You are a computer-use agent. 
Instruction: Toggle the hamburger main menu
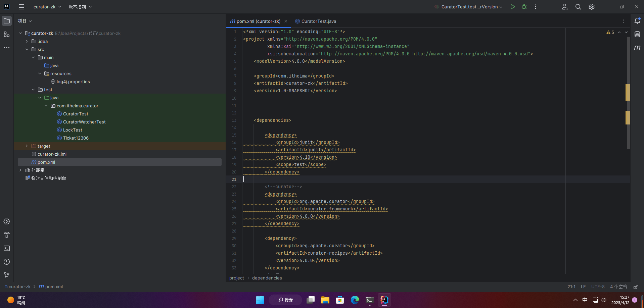coord(21,7)
